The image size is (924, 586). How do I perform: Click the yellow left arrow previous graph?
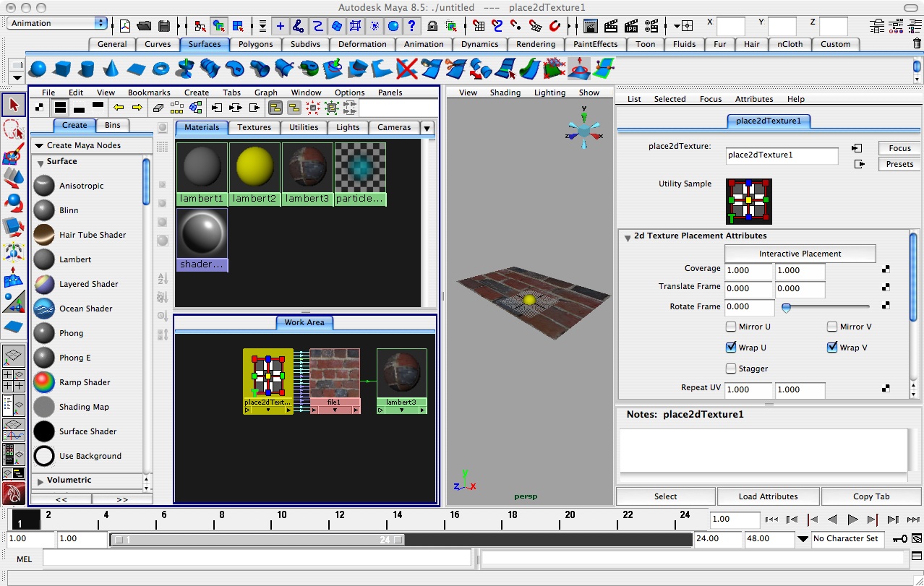pos(119,108)
